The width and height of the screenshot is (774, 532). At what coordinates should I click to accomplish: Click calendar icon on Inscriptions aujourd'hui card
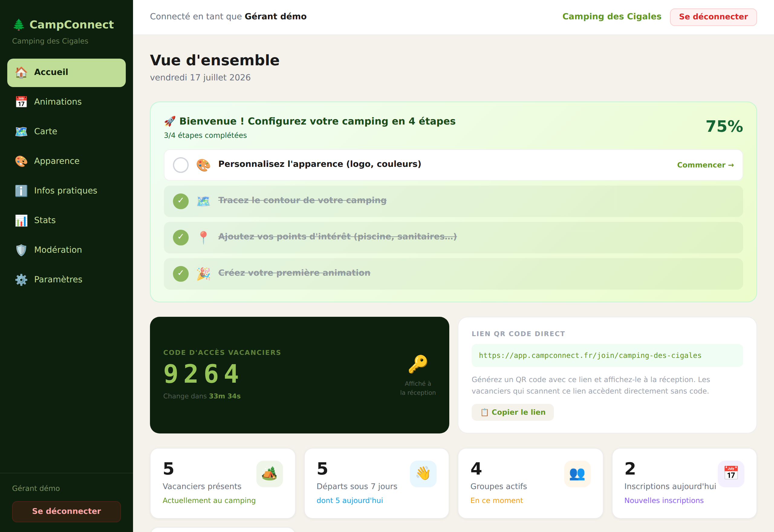[x=731, y=474]
